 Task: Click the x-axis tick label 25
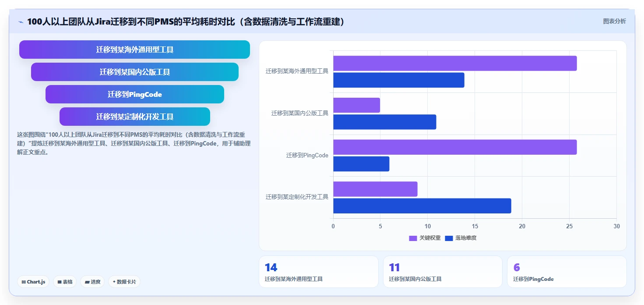pos(569,226)
